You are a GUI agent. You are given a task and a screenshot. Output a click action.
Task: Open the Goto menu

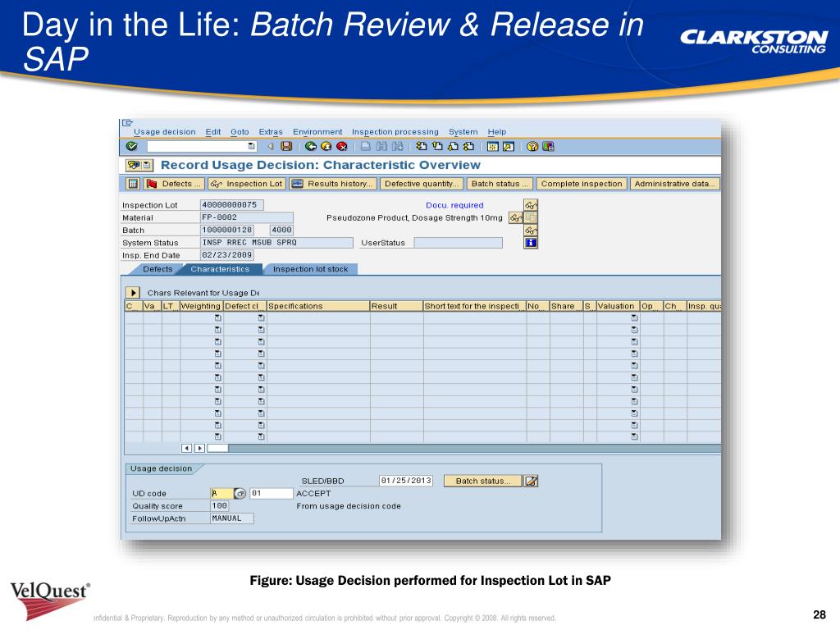(240, 132)
